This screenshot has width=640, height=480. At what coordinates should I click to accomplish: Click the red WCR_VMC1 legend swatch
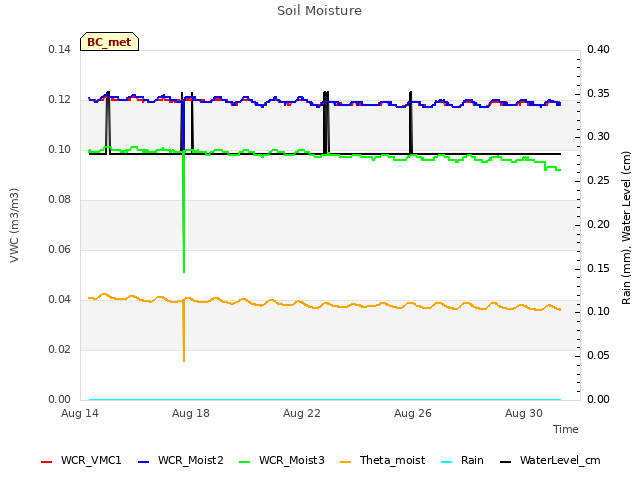click(x=47, y=462)
